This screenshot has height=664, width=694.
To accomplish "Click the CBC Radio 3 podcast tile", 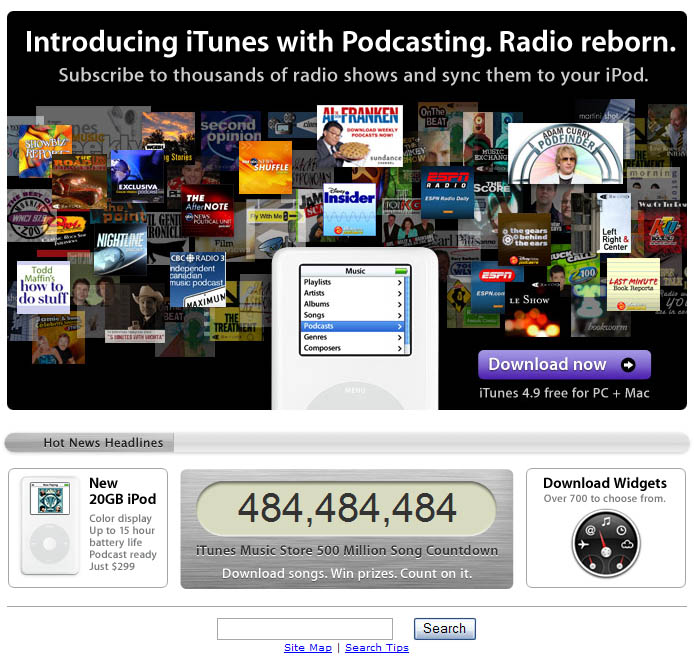I will (197, 279).
